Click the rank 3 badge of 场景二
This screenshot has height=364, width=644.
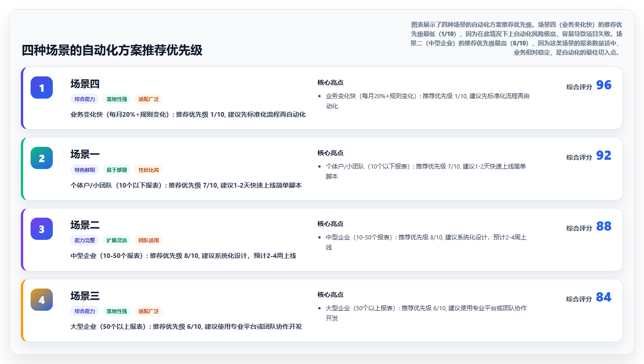pyautogui.click(x=42, y=229)
